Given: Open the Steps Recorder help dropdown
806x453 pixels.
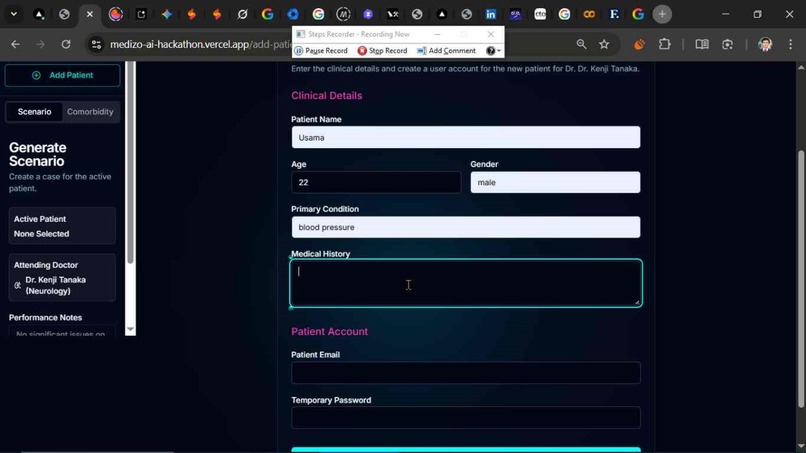Looking at the screenshot, I should point(493,50).
